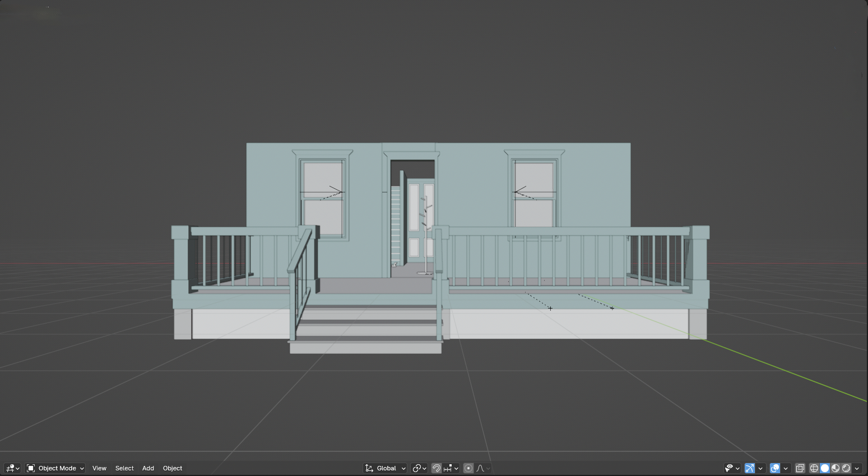The width and height of the screenshot is (868, 476).
Task: Expand the viewport shading options arrow
Action: pos(857,468)
